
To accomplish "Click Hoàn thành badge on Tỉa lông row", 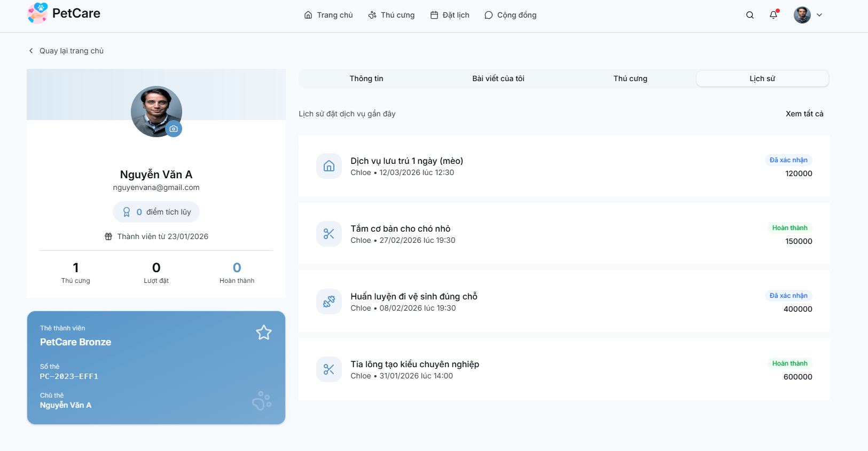I will tap(790, 363).
